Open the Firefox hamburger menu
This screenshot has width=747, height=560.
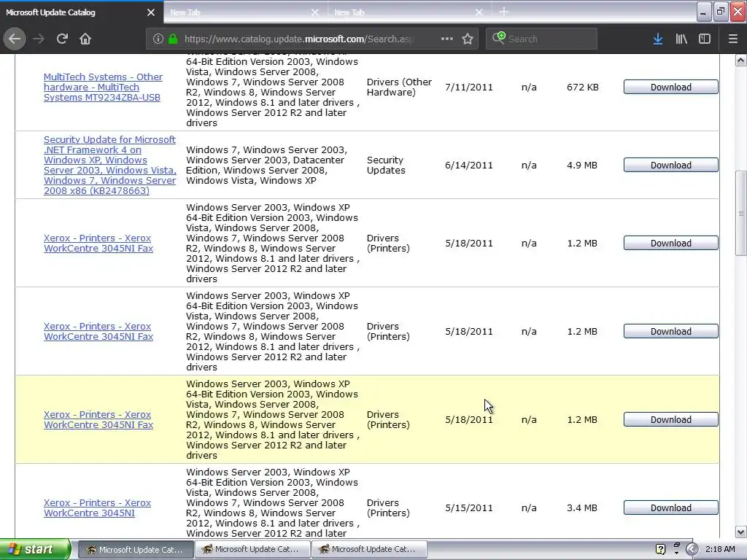coord(732,39)
